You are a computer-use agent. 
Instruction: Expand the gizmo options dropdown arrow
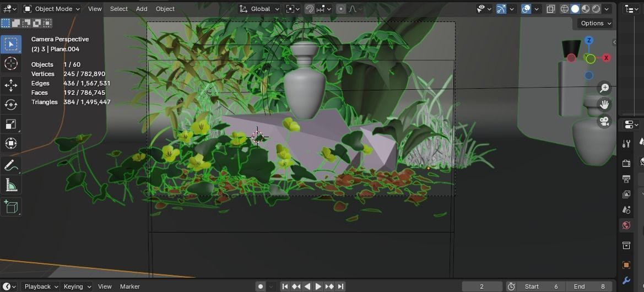pos(512,9)
